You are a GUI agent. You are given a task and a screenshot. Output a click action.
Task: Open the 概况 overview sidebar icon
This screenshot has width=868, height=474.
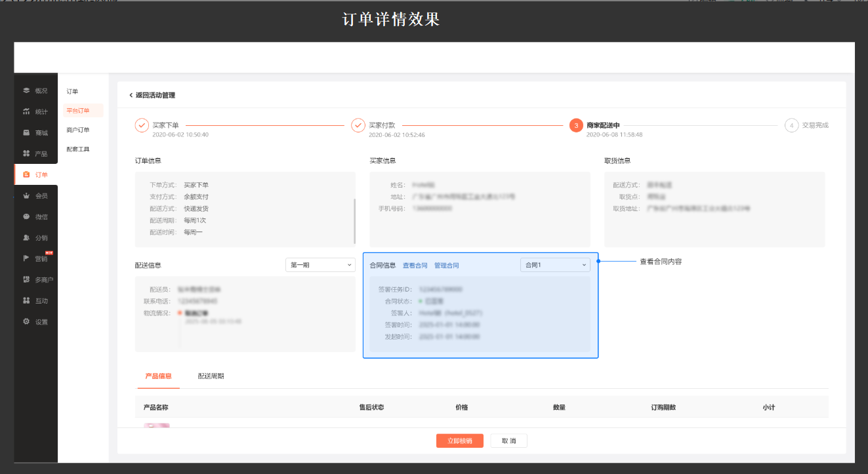pyautogui.click(x=26, y=90)
